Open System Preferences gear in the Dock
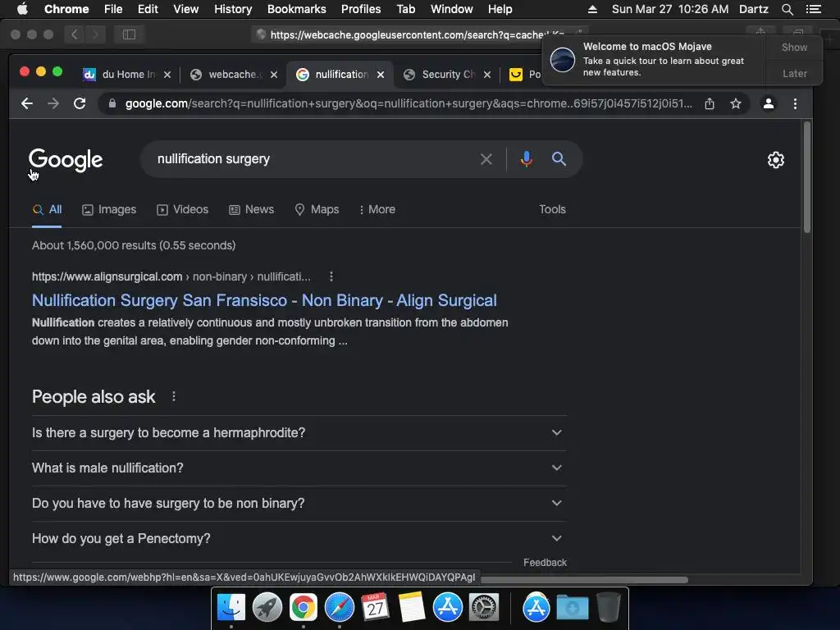This screenshot has width=840, height=630. click(x=484, y=608)
